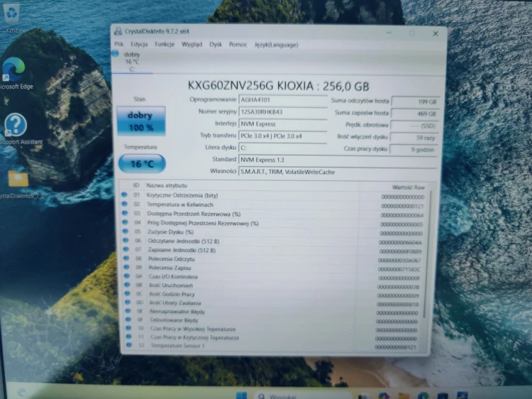Click the Wyszukaj search box on the taskbar
This screenshot has width=532, height=399.
click(x=303, y=396)
